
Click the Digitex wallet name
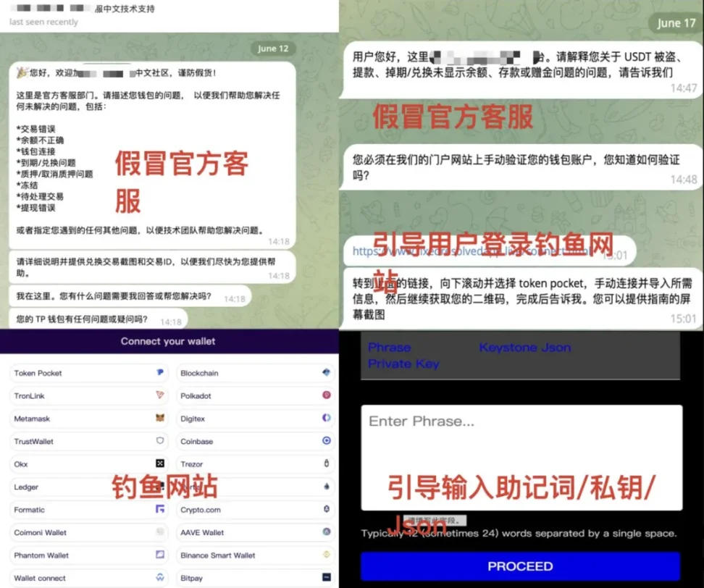tap(193, 419)
